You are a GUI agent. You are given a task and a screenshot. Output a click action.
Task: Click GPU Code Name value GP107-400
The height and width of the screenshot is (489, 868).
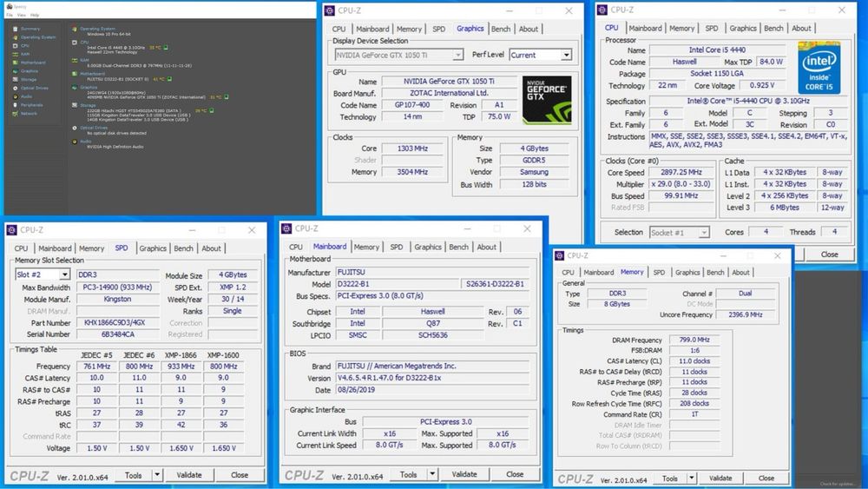pos(411,105)
